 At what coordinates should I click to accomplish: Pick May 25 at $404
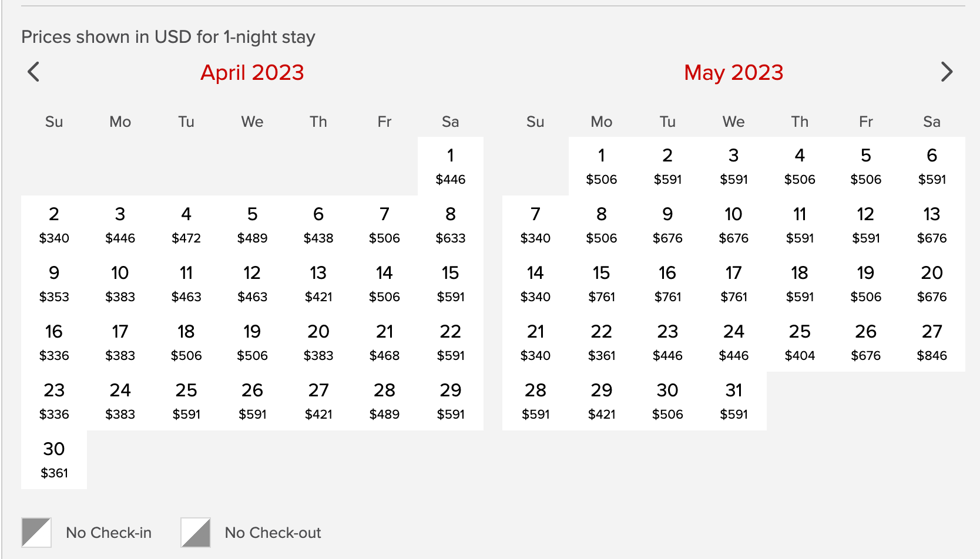click(x=799, y=342)
